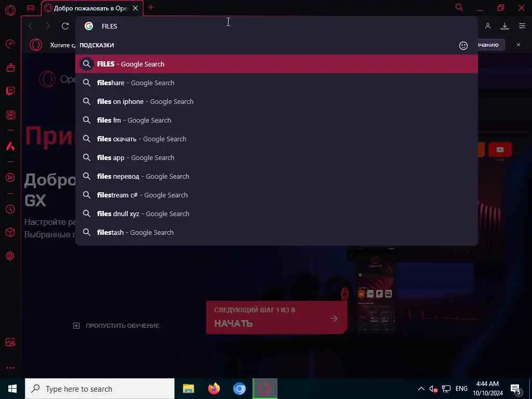Image resolution: width=532 pixels, height=399 pixels.
Task: Click the Type here to search box
Action: click(100, 389)
